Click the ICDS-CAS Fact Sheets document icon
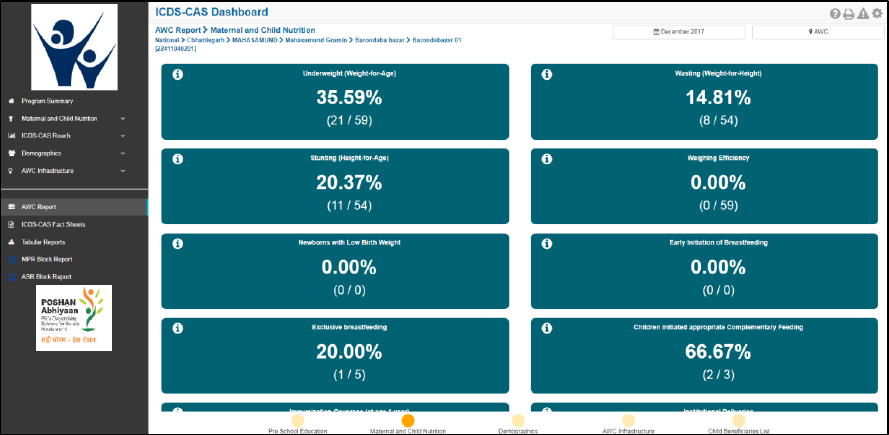 (11, 225)
